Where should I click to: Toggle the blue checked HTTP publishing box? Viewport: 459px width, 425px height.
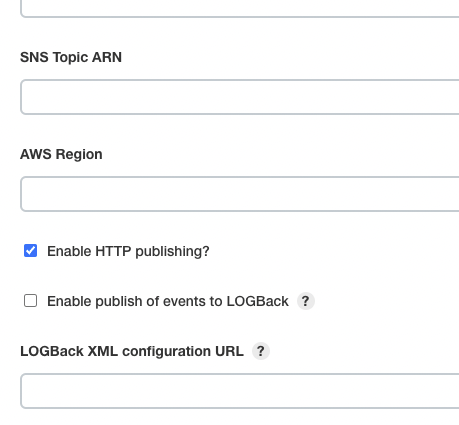click(x=30, y=251)
